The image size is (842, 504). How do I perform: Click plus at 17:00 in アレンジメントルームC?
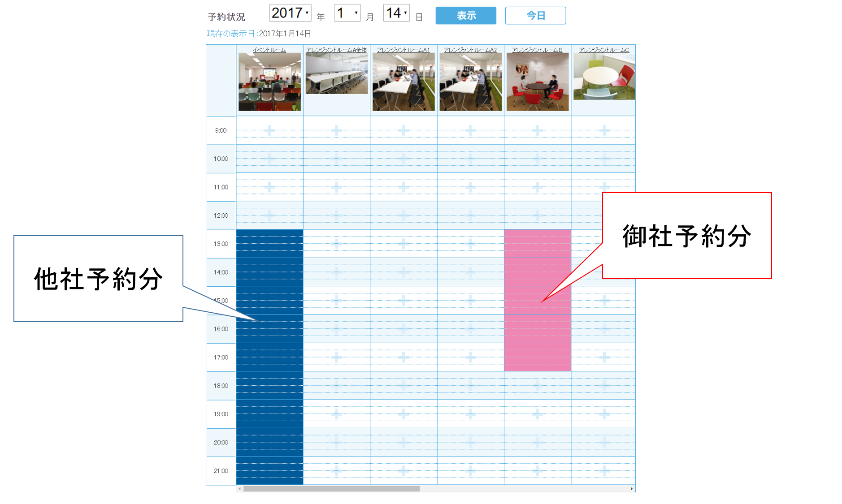click(x=604, y=357)
